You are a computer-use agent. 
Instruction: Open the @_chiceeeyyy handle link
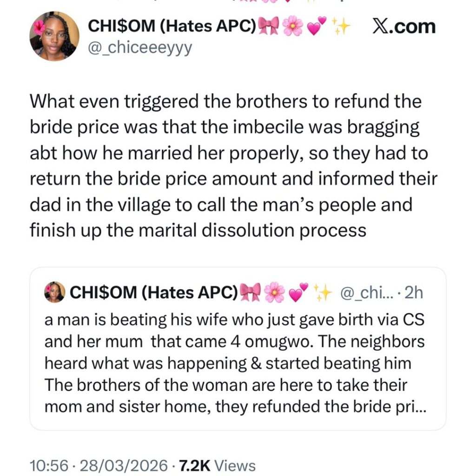click(139, 47)
